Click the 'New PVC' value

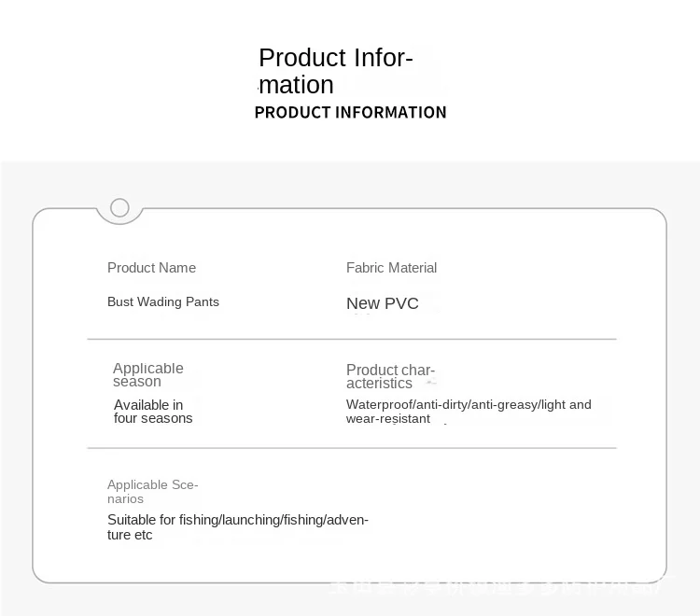pyautogui.click(x=382, y=303)
